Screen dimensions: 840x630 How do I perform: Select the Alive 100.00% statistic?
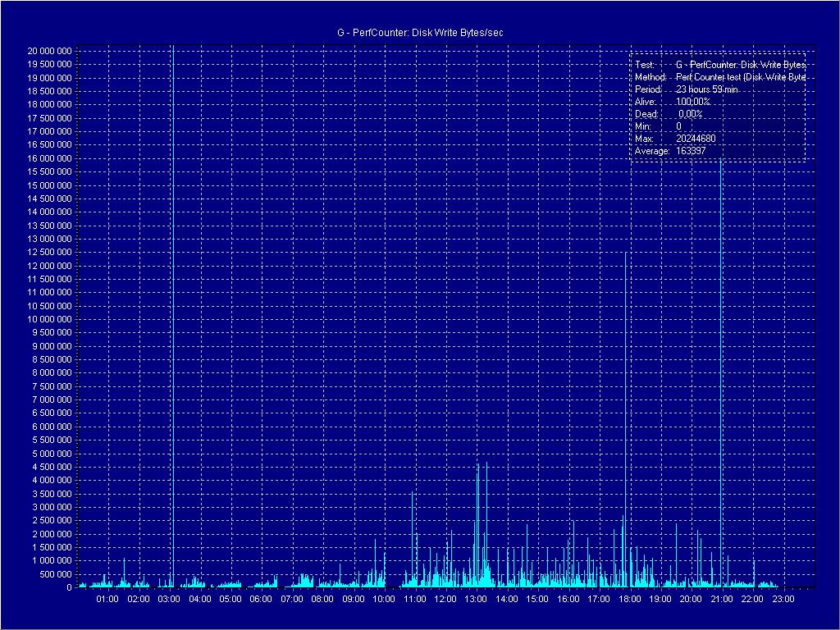click(692, 102)
